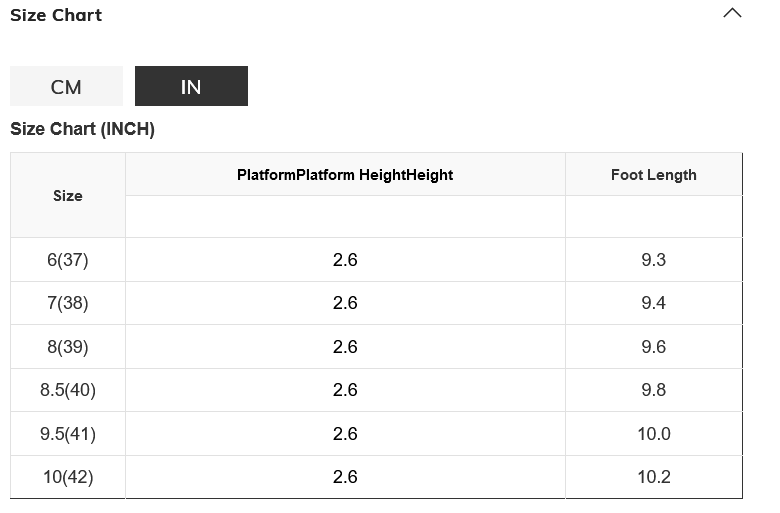Click the 9.6 foot length value
This screenshot has height=513, width=780.
653,347
